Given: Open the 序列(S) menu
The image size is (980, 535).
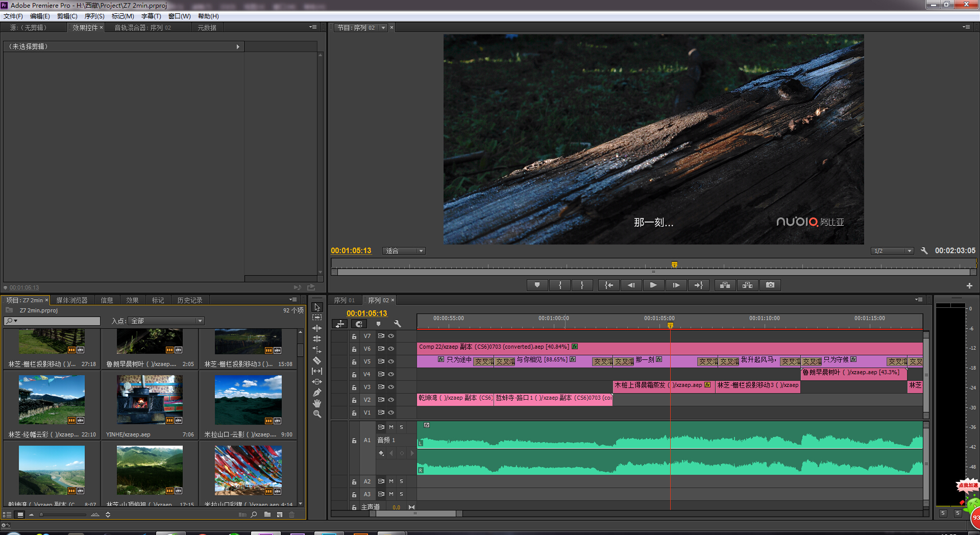Looking at the screenshot, I should click(x=94, y=16).
